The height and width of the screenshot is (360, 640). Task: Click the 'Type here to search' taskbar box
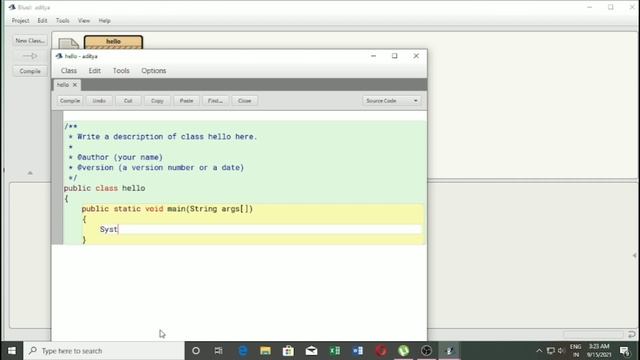[x=104, y=351]
